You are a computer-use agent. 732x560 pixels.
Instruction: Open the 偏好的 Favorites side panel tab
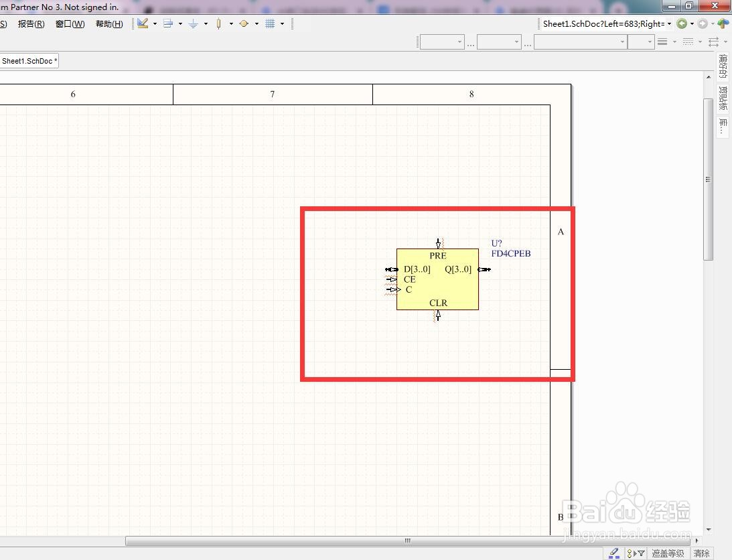tap(723, 66)
